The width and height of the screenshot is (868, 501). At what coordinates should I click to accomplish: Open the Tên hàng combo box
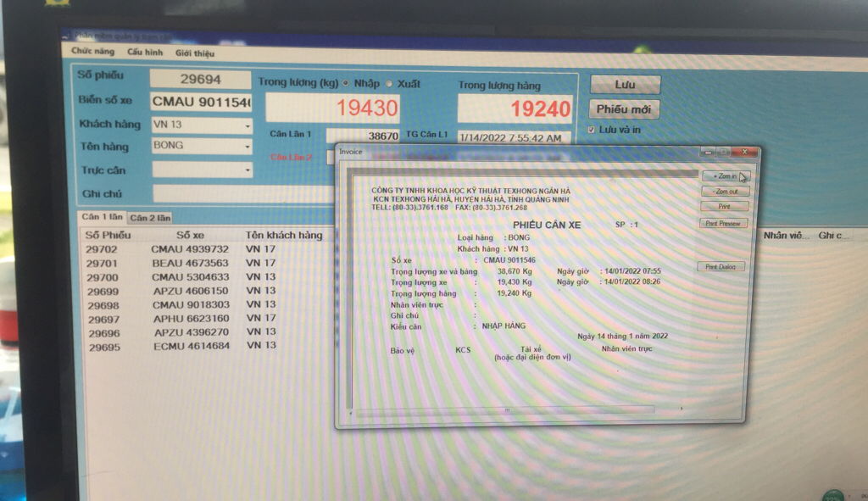point(248,148)
